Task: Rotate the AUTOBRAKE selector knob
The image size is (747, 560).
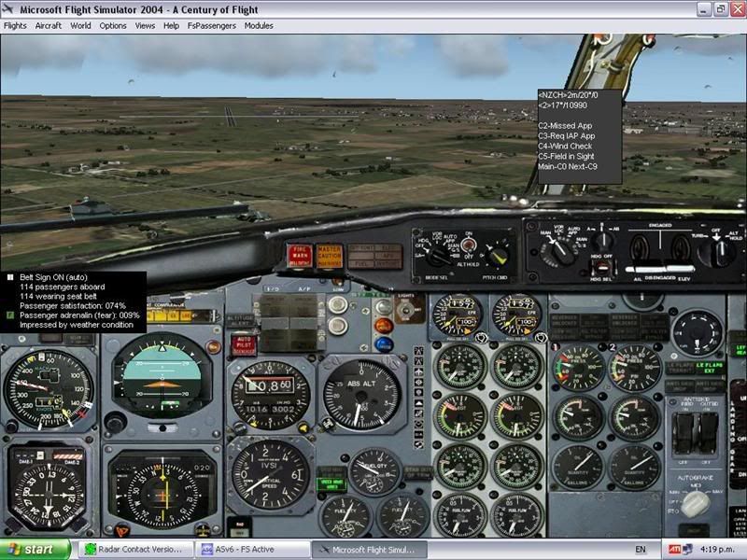Action: [694, 502]
